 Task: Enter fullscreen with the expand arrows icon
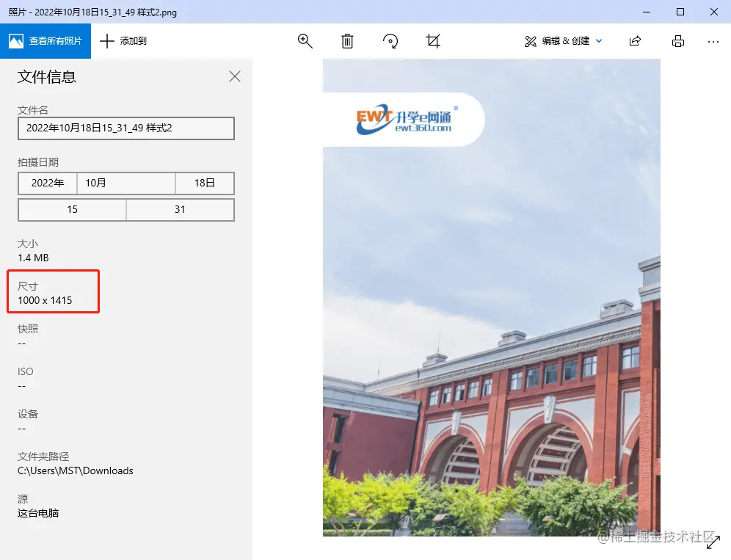713,543
